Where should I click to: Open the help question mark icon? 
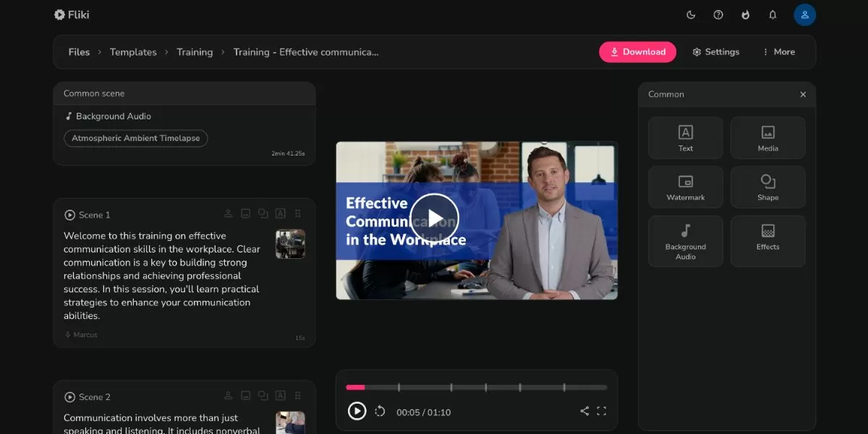(x=718, y=14)
